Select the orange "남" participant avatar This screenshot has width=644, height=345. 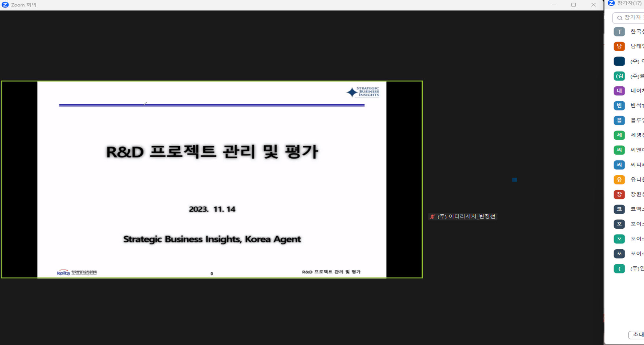(x=619, y=46)
